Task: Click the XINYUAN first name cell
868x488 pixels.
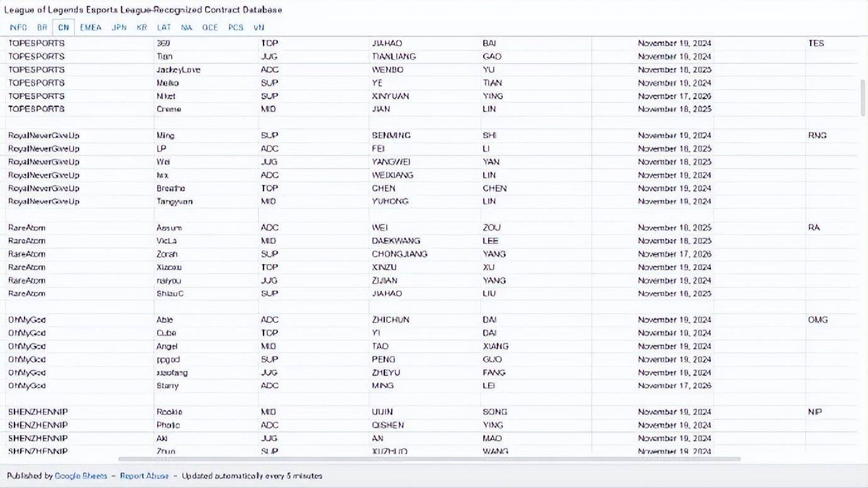Action: (x=390, y=96)
